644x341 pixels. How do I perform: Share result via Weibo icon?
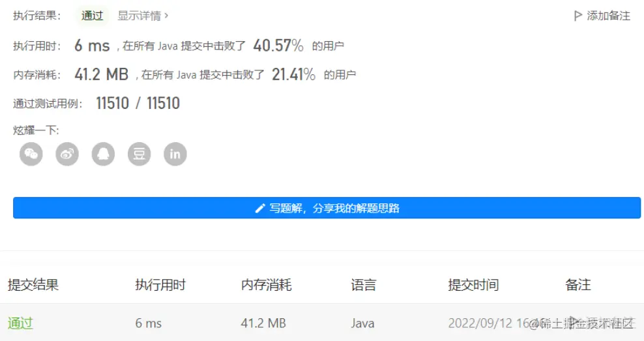[x=67, y=154]
